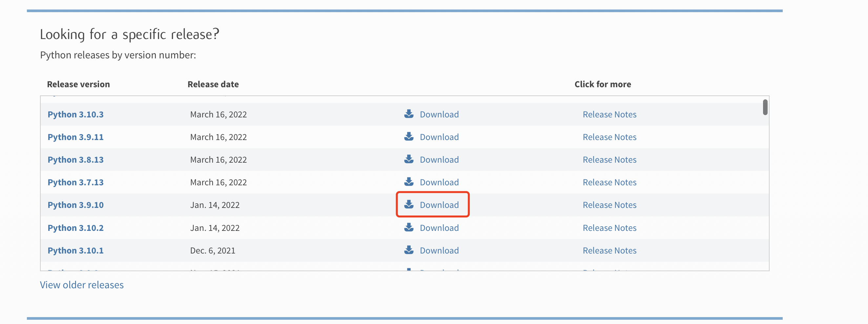868x324 pixels.
Task: Click download icon for Python 3.9.10
Action: tap(409, 204)
